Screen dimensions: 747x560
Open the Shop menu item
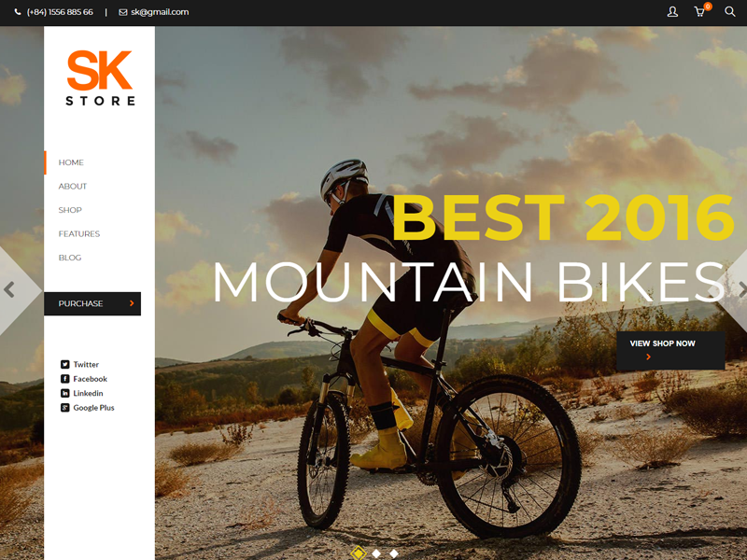click(x=70, y=210)
